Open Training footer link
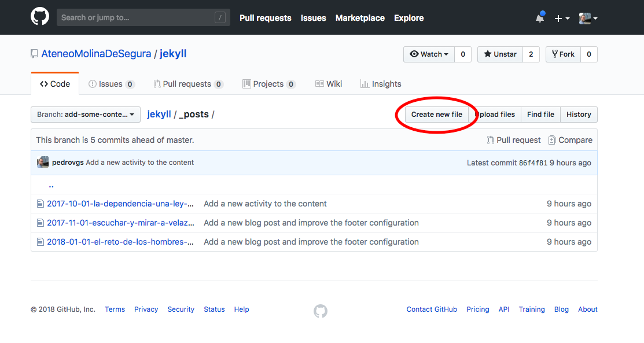The width and height of the screenshot is (644, 343). click(532, 309)
